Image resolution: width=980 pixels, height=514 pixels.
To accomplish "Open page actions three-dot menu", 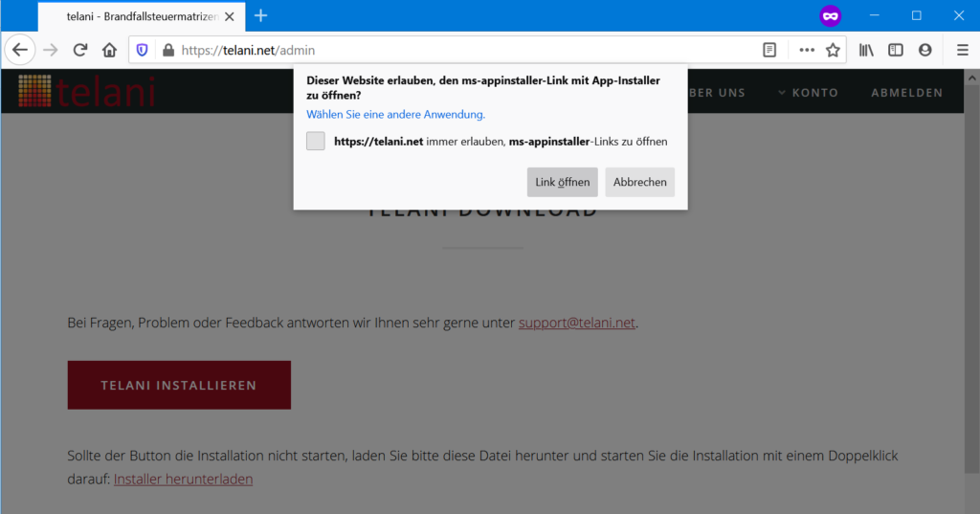I will 807,50.
